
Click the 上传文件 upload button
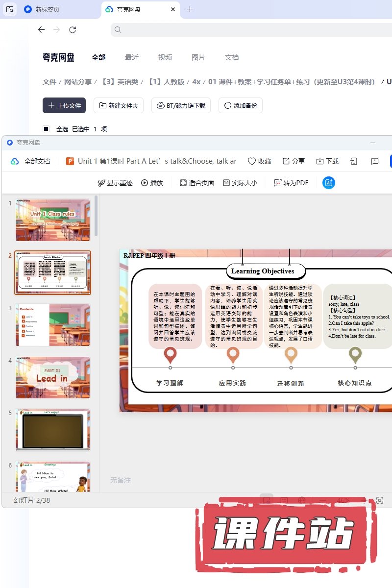[64, 105]
